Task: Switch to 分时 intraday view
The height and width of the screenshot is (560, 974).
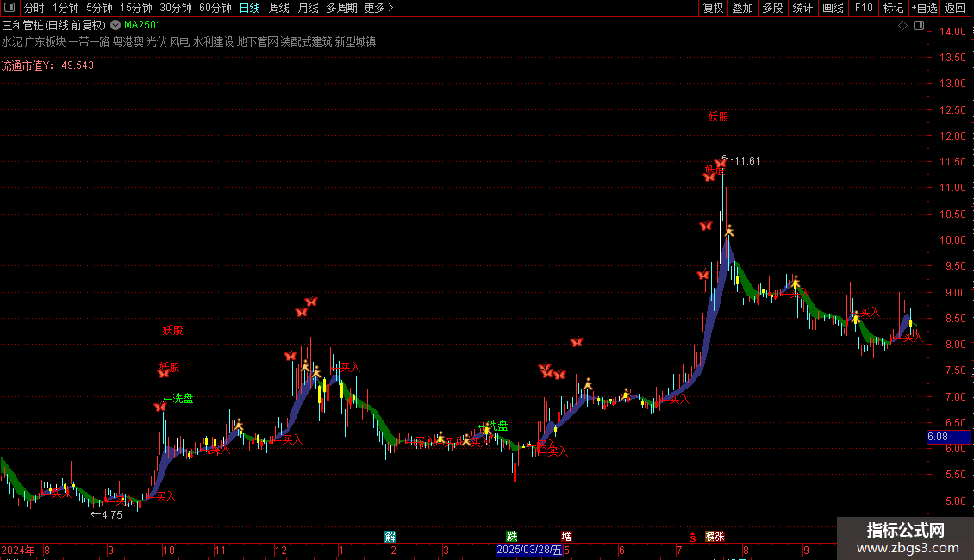Action: [34, 8]
